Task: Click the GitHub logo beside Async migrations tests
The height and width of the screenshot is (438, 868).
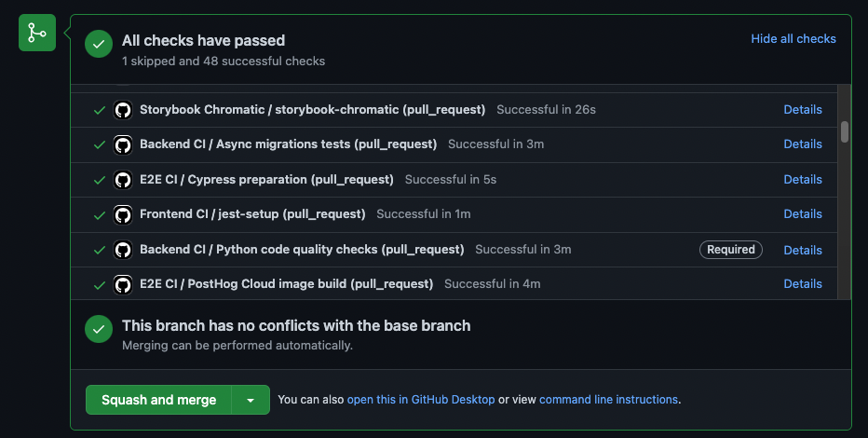Action: point(122,144)
